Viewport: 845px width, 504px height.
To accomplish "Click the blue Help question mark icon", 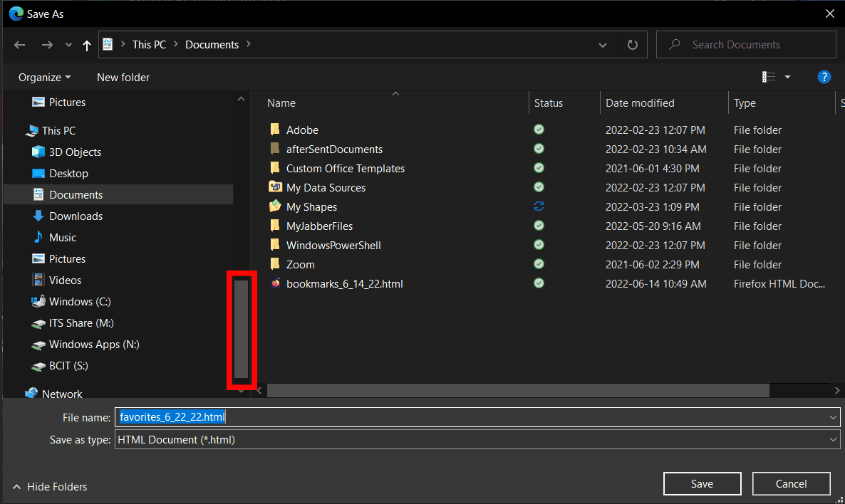I will click(x=824, y=77).
